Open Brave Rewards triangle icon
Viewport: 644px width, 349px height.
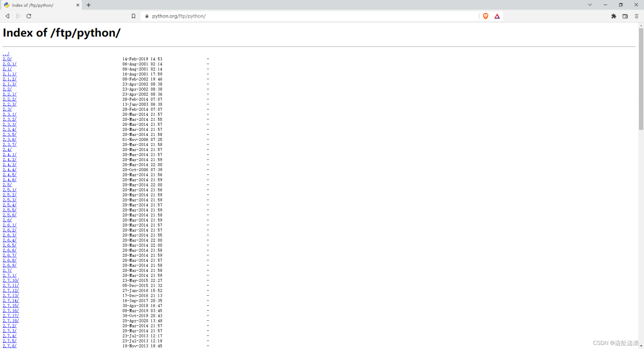(x=497, y=16)
